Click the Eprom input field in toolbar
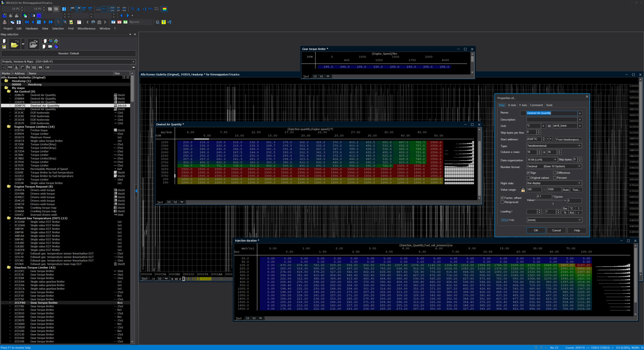Image resolution: width=644 pixels, height=350 pixels. coord(140,22)
